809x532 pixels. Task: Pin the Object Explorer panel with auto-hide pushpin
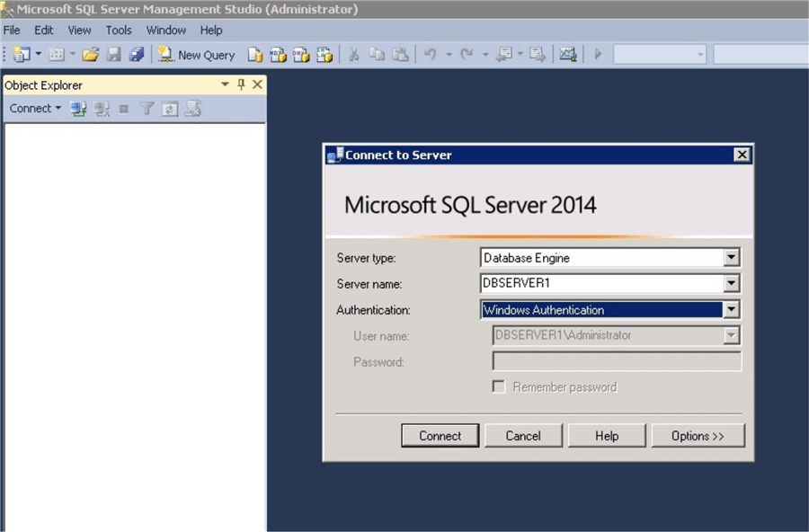[x=241, y=84]
